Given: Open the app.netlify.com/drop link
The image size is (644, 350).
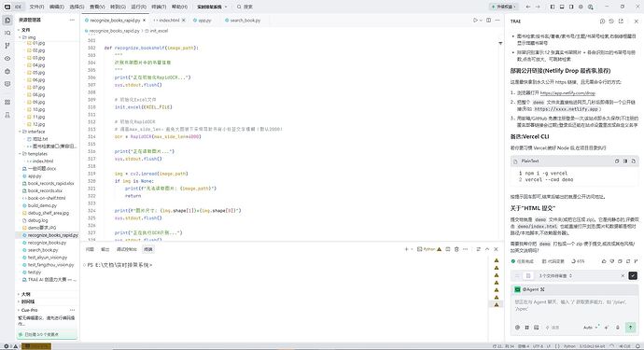Looking at the screenshot, I should pyautogui.click(x=567, y=93).
